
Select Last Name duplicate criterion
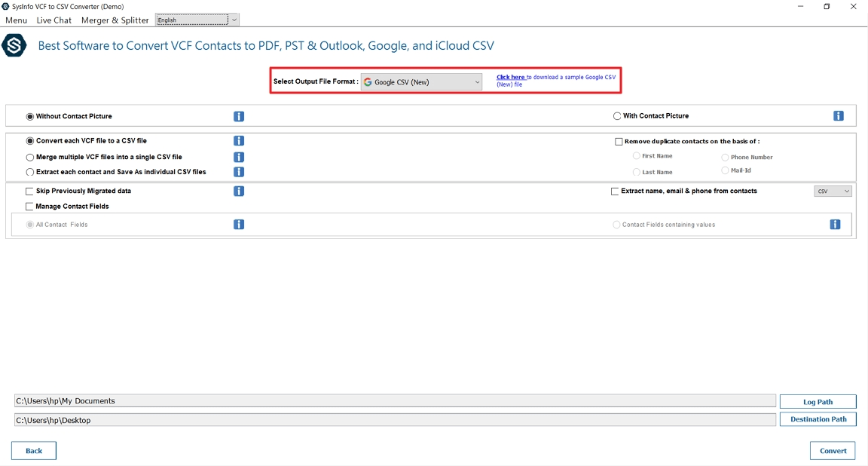pyautogui.click(x=637, y=172)
